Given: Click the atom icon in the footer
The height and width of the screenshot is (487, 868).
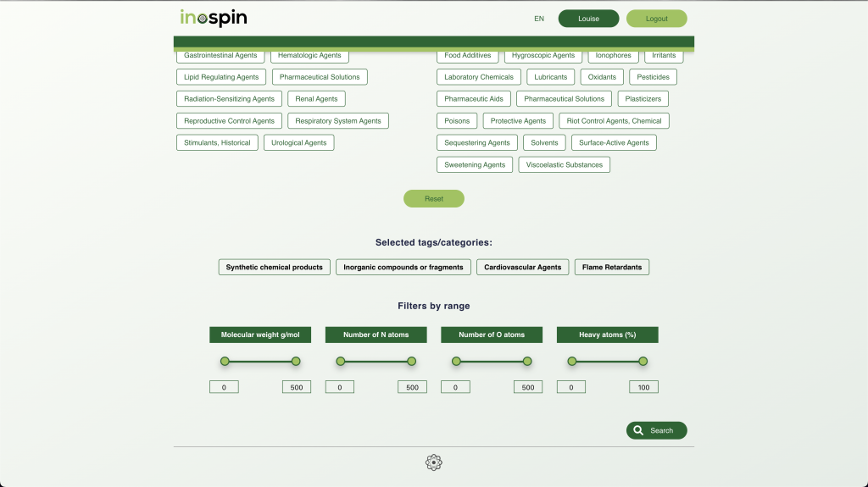Looking at the screenshot, I should pyautogui.click(x=434, y=462).
